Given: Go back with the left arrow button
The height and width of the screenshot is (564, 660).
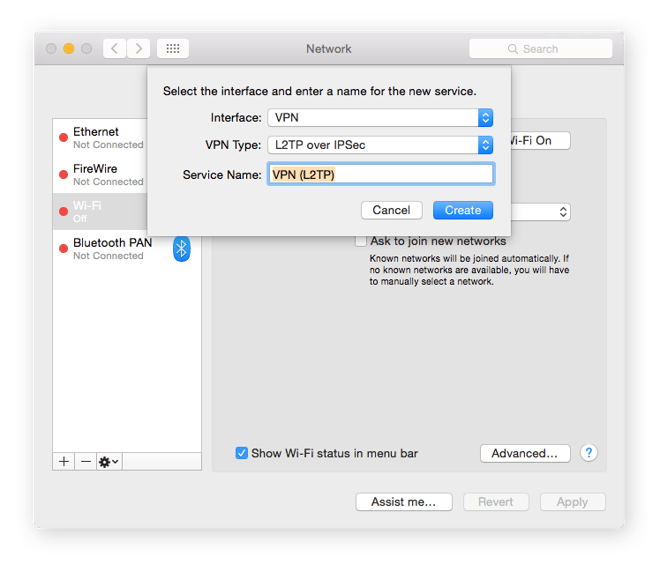Looking at the screenshot, I should (114, 49).
